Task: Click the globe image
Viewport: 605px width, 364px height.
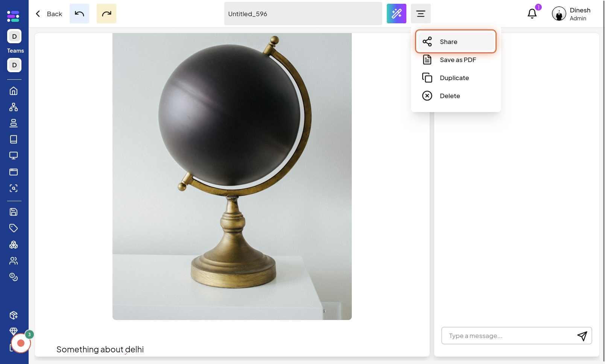Action: pos(232,176)
